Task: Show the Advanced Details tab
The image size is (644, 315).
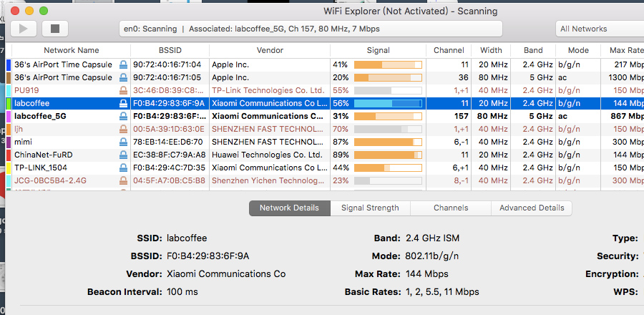Action: 531,208
